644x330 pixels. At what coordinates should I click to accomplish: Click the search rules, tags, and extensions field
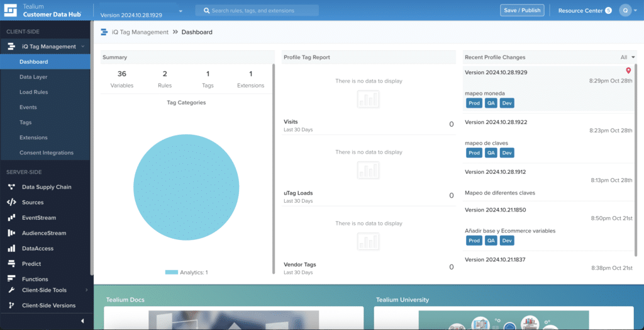[x=257, y=10]
